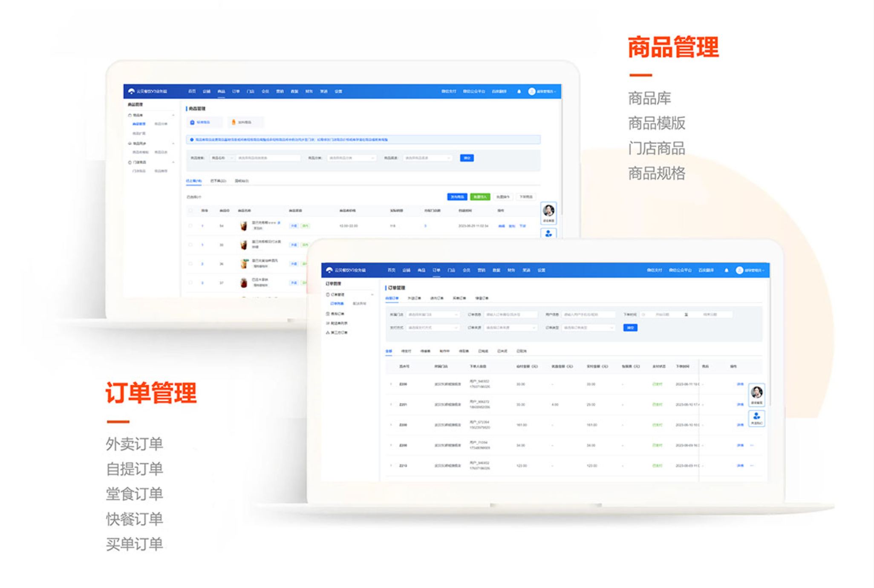Select 订单 menu in product screen top navigation
Viewport: 874px width, 588px height.
tap(236, 91)
